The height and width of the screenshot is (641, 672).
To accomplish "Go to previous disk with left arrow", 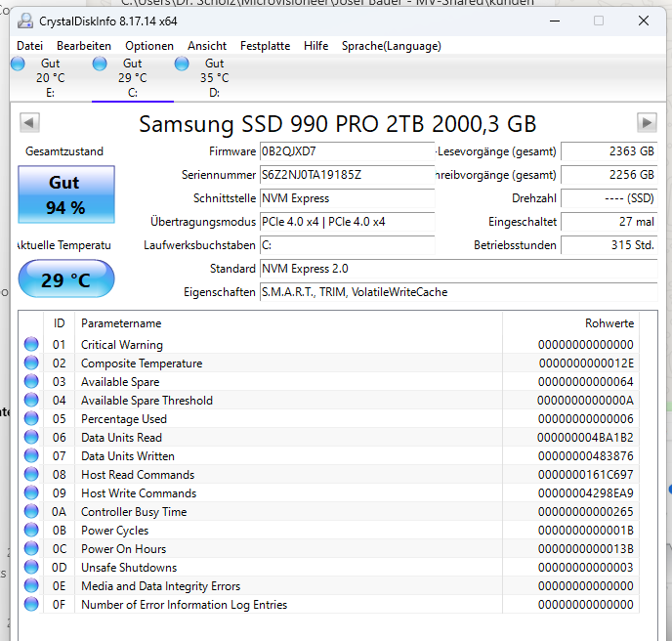I will [29, 123].
